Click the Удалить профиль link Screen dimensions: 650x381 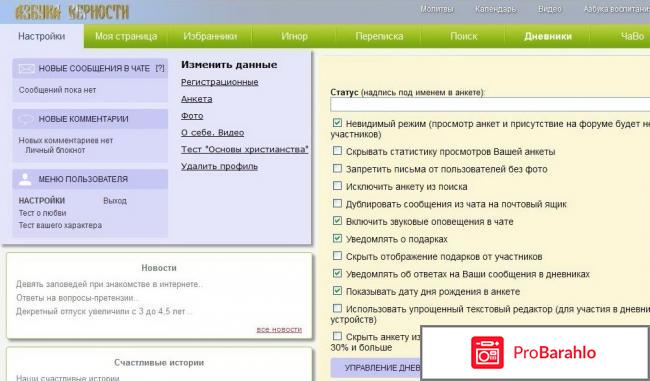[219, 167]
